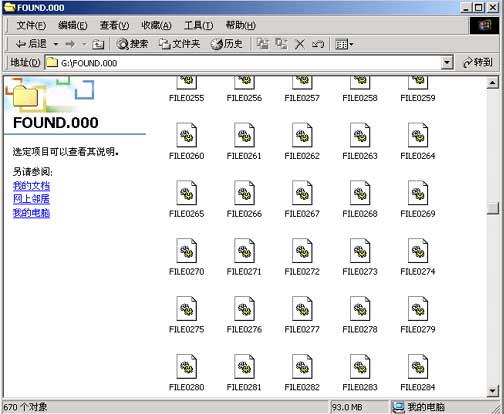Open the Folders (文件夹) pane button
The image size is (504, 414).
(x=179, y=44)
